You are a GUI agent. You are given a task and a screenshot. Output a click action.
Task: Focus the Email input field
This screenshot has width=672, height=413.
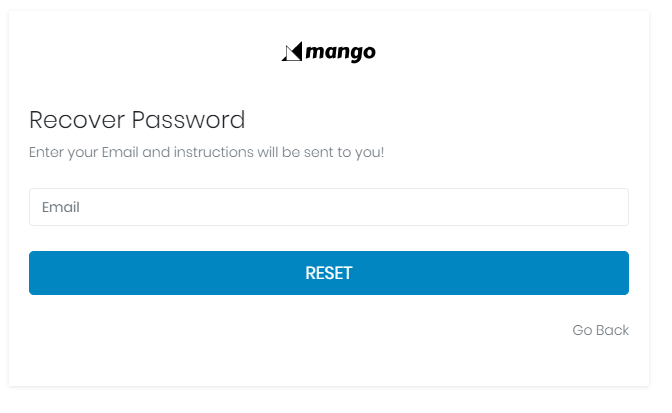pos(328,207)
